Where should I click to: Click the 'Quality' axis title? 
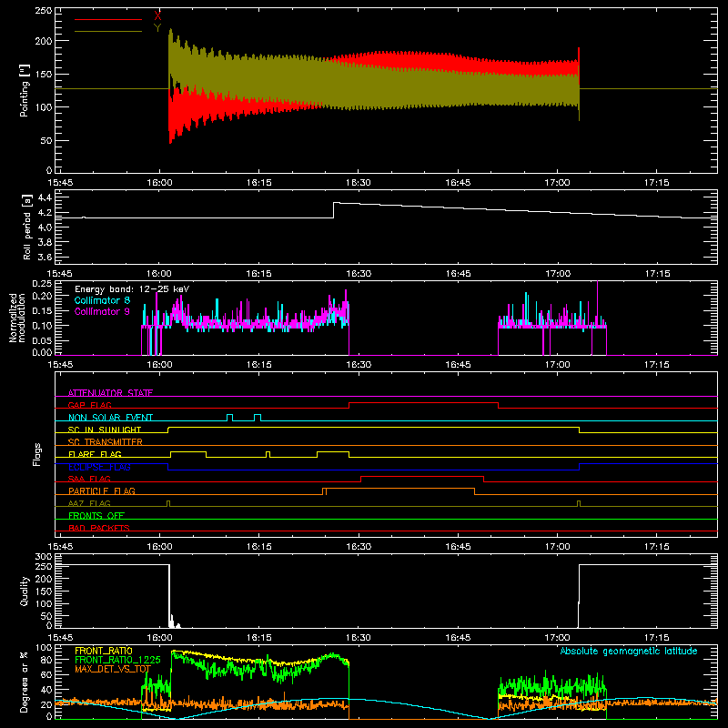[25, 591]
